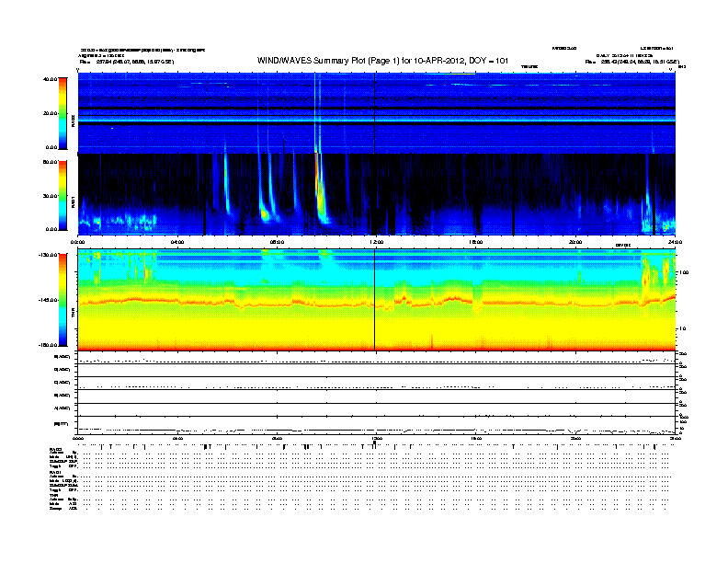Click the 04:00 tick label below RAD1
Viewport: 728px width, 563px height.
pyautogui.click(x=177, y=242)
